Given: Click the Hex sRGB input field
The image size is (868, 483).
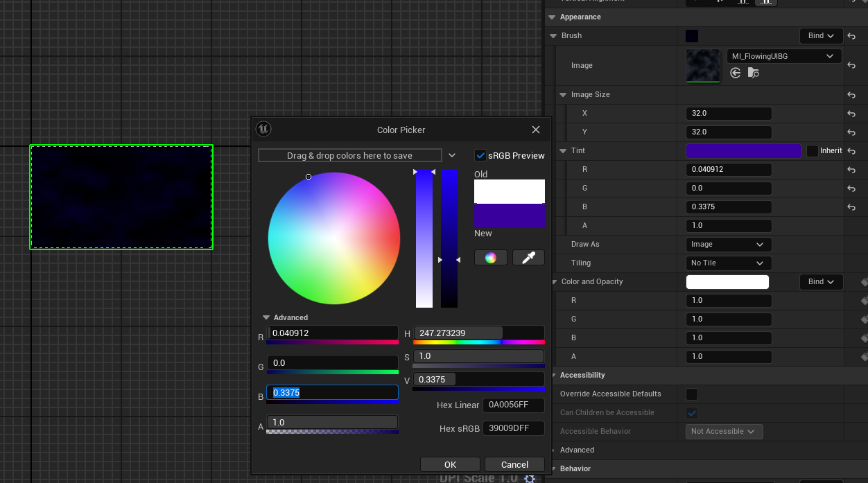Looking at the screenshot, I should coord(513,428).
